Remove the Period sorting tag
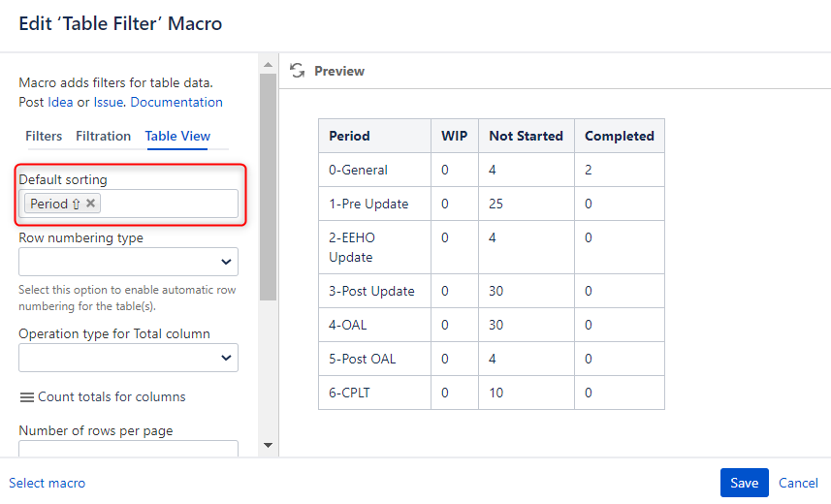 (x=90, y=203)
